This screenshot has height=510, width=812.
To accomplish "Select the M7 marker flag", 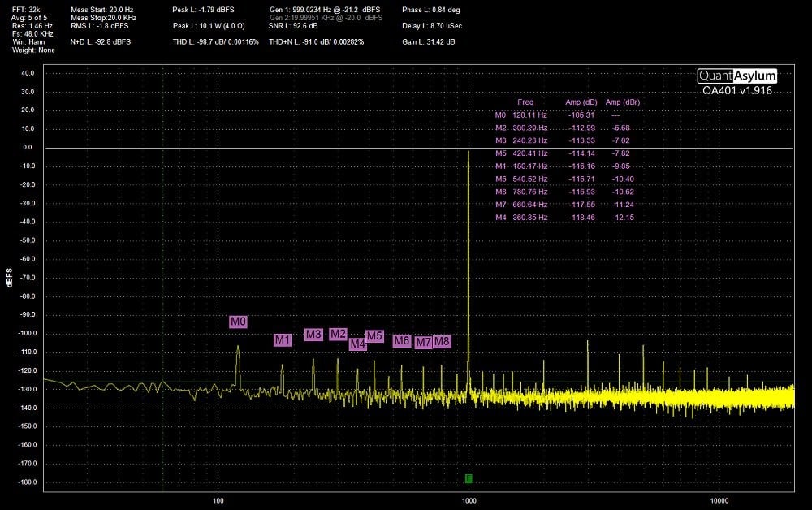I will pyautogui.click(x=423, y=343).
